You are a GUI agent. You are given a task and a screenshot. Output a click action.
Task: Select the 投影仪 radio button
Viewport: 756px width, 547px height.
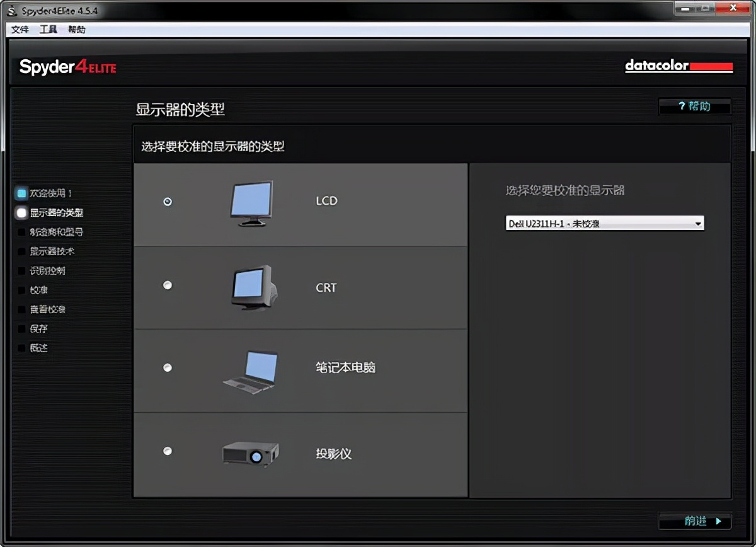[167, 451]
